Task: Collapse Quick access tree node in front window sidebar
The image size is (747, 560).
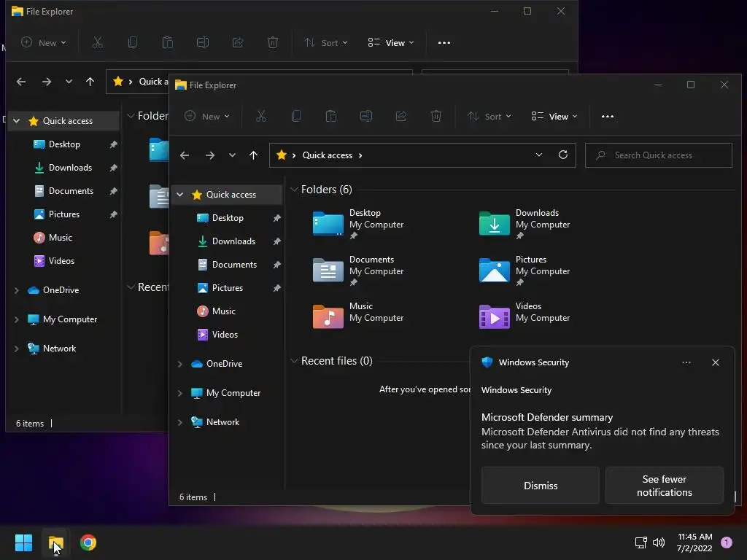Action: point(180,194)
